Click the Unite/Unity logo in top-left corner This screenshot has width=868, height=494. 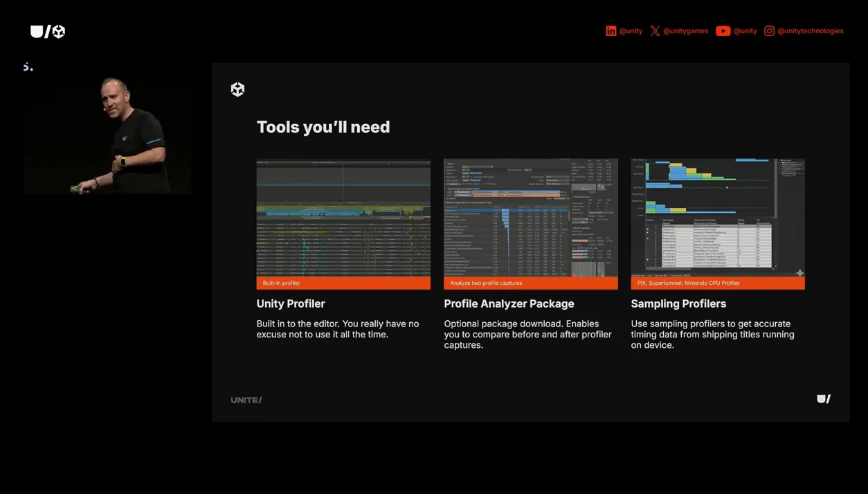[48, 31]
